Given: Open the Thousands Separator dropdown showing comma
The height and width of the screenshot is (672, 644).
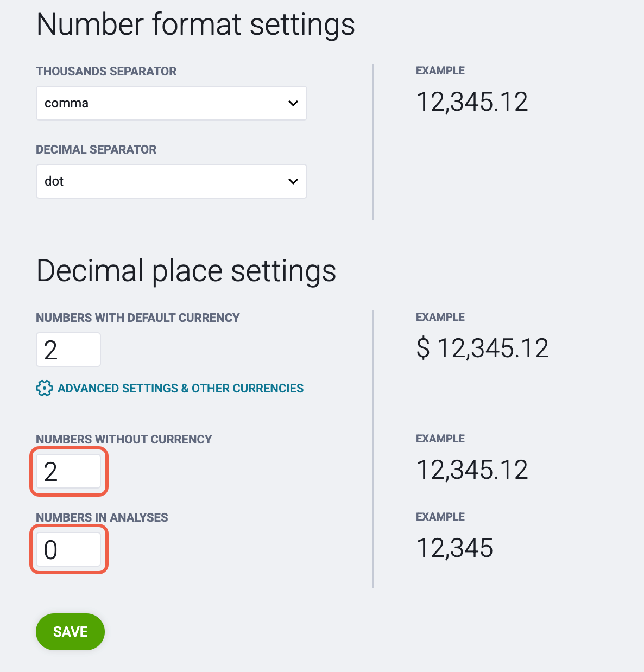Looking at the screenshot, I should click(172, 103).
